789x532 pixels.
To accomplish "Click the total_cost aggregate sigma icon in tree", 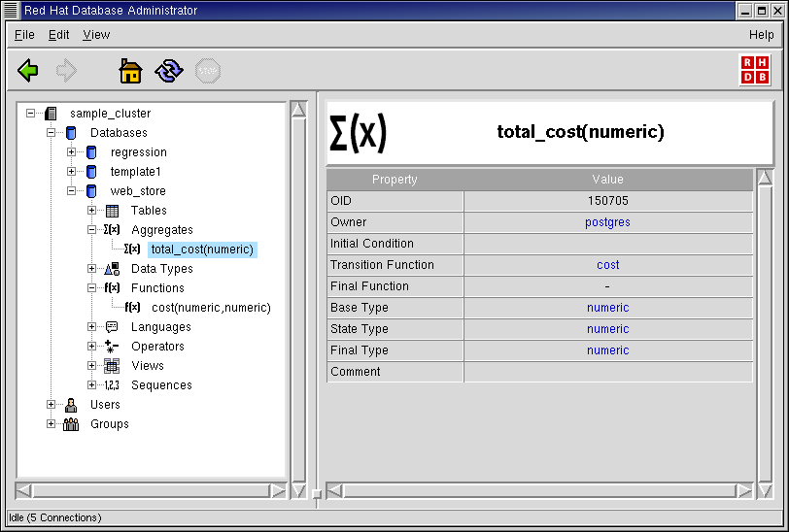I will click(x=132, y=249).
